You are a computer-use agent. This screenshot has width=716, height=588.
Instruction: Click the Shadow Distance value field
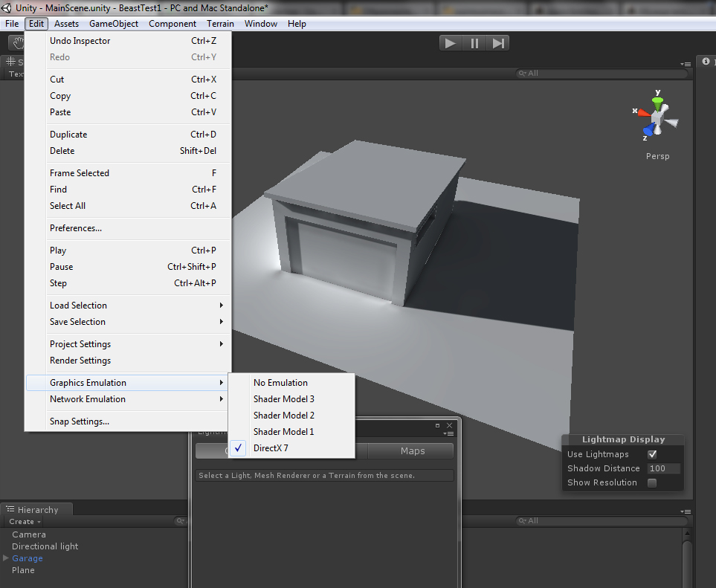pyautogui.click(x=663, y=468)
